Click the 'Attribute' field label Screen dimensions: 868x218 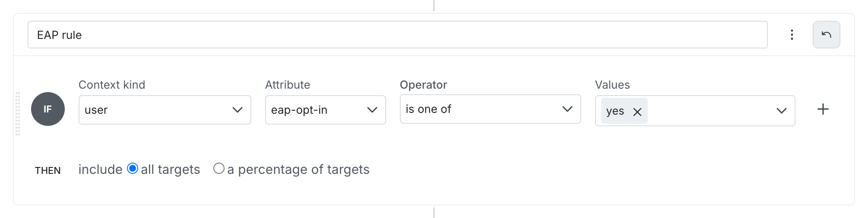288,85
